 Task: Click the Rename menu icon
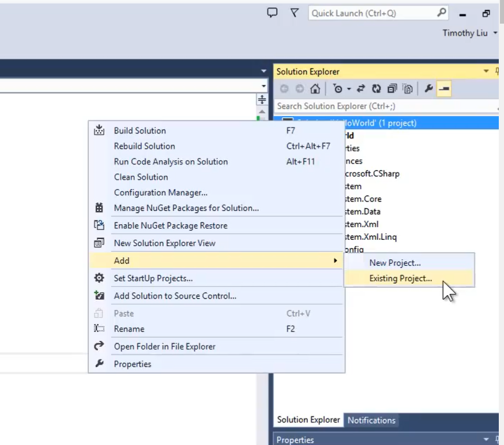click(99, 329)
